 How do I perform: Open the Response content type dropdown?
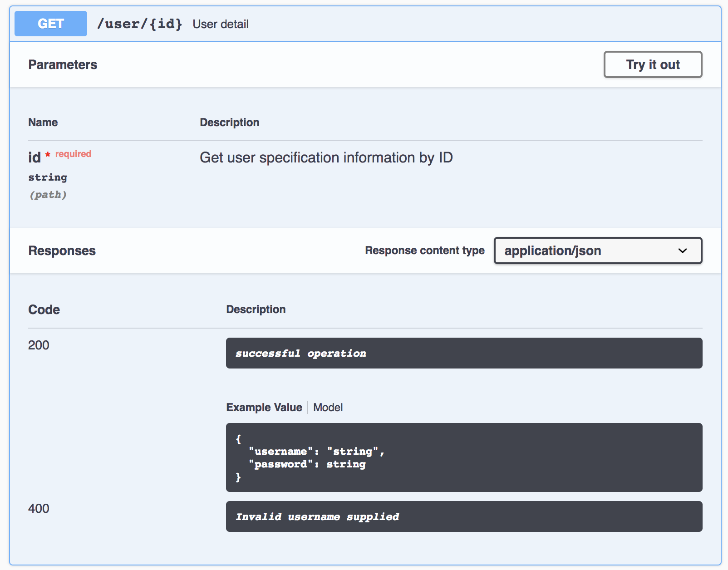(x=597, y=251)
